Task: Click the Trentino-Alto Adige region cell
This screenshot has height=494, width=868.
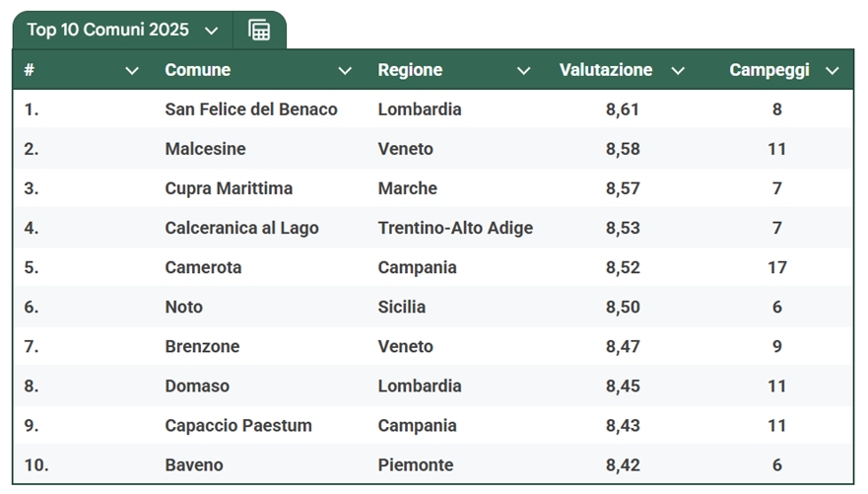Action: (455, 228)
